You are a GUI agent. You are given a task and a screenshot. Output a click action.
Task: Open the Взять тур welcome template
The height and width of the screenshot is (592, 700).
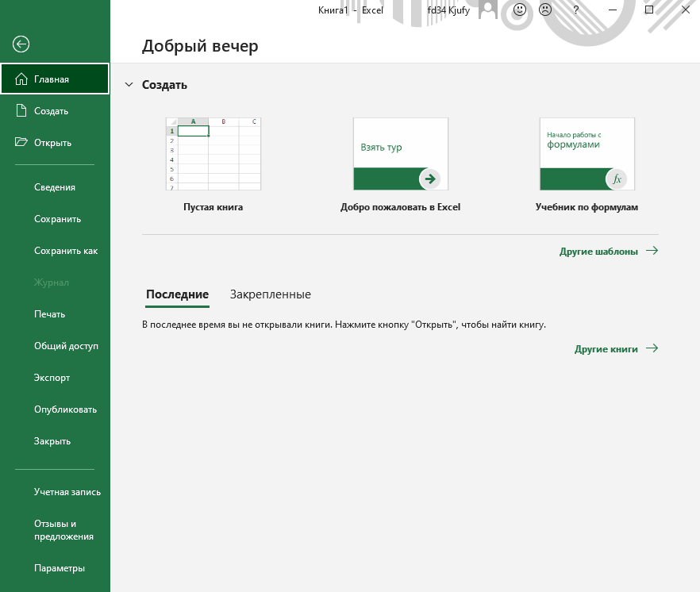(400, 154)
